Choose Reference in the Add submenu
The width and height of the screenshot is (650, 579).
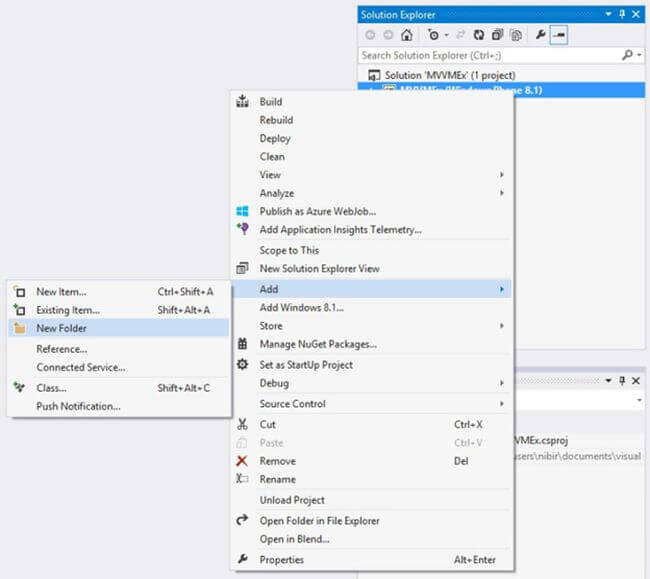coord(119,349)
